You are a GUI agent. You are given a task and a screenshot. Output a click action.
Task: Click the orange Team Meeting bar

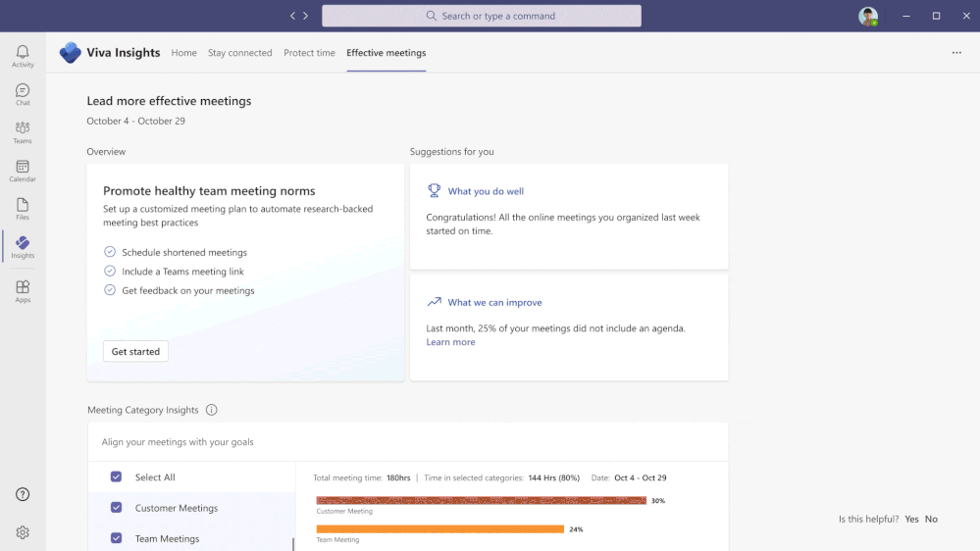coord(440,529)
